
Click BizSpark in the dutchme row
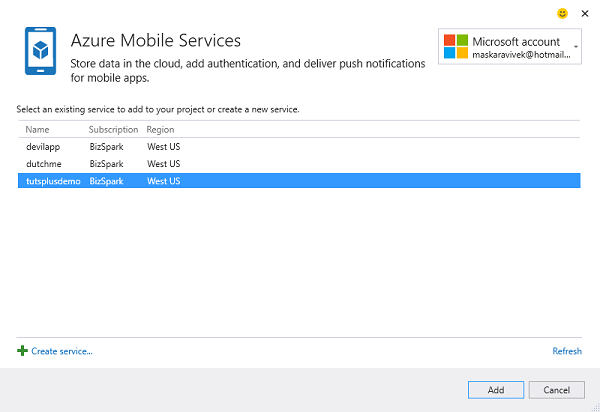(x=106, y=164)
